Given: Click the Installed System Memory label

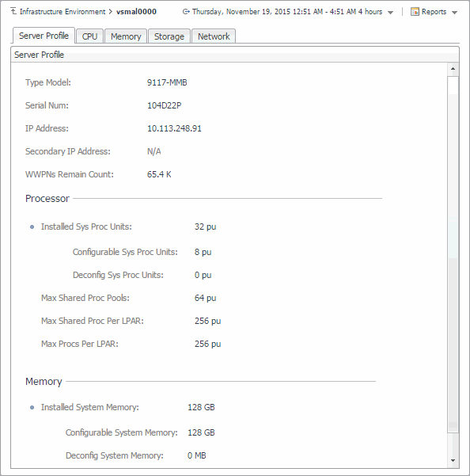Looking at the screenshot, I should 90,407.
